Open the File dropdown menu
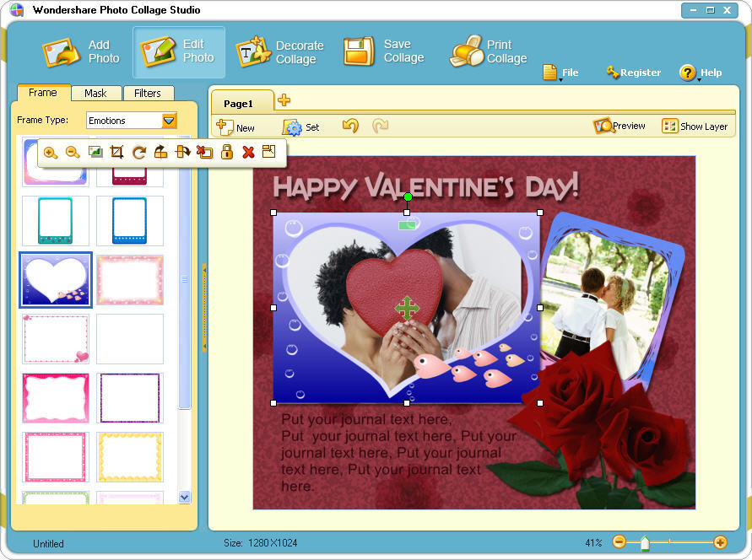752x560 pixels. click(560, 73)
